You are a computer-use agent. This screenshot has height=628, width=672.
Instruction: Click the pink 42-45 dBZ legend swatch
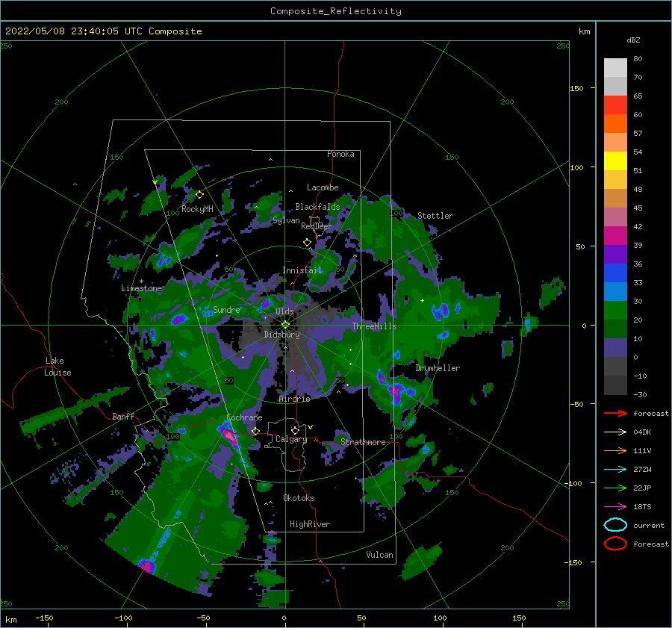pyautogui.click(x=615, y=217)
